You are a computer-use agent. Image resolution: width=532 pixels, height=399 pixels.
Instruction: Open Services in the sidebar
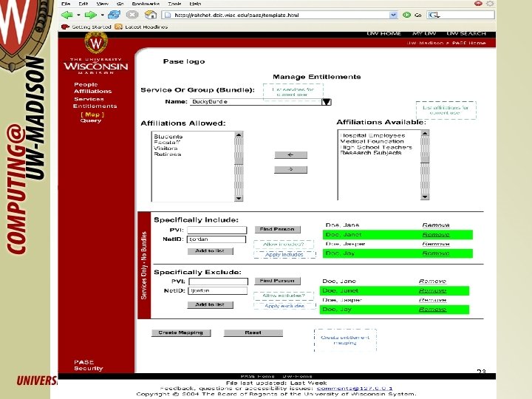[x=89, y=99]
